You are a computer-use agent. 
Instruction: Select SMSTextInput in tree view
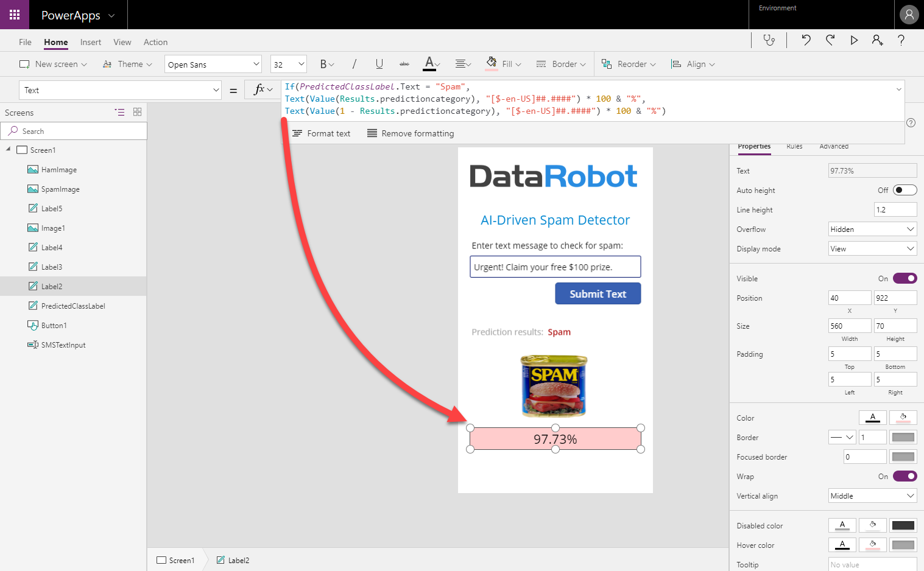click(63, 345)
